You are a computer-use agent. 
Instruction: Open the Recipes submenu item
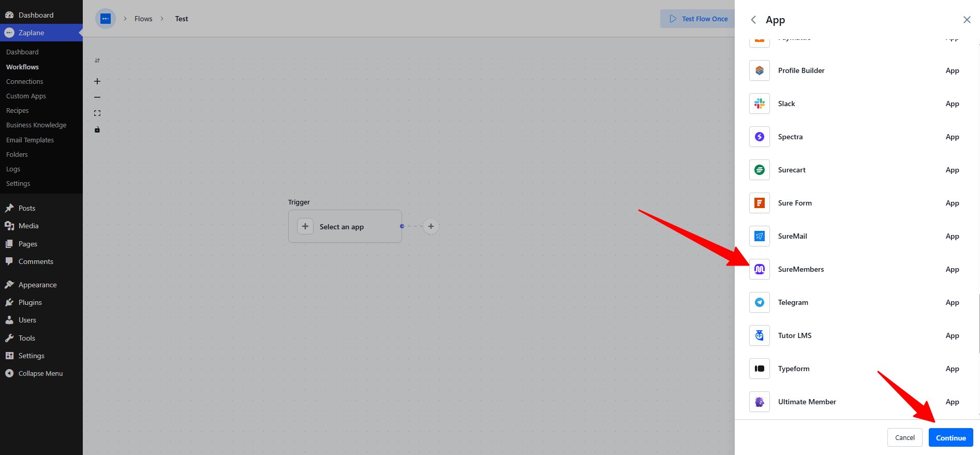click(x=17, y=110)
